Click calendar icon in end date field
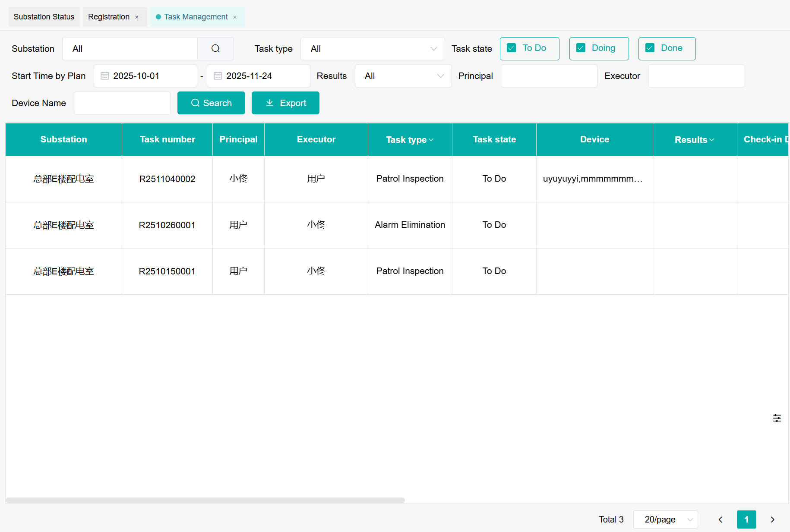This screenshot has width=790, height=532. [218, 76]
